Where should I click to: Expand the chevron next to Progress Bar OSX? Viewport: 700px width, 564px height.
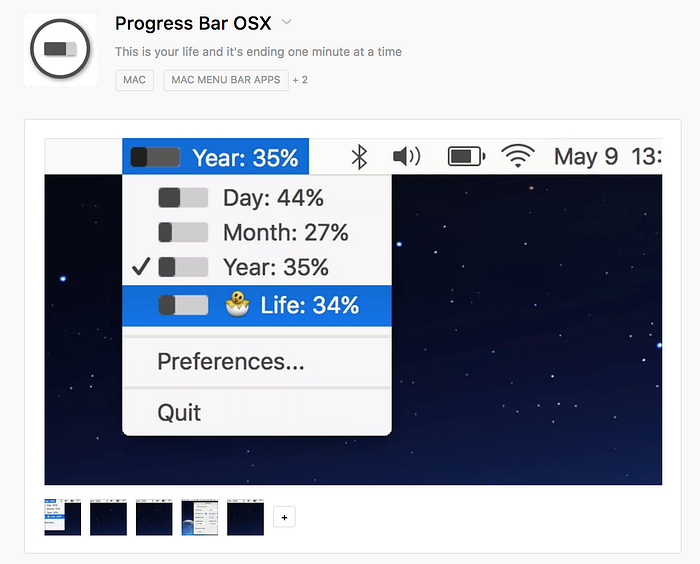point(287,22)
